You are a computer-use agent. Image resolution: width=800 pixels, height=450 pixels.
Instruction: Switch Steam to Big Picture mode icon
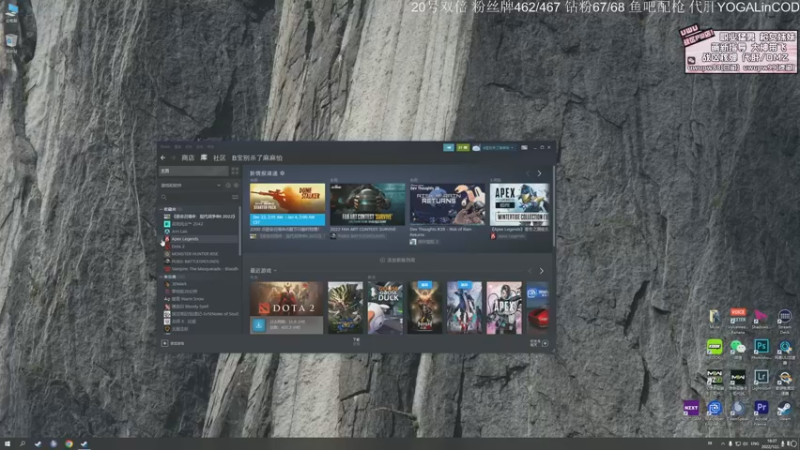click(524, 147)
